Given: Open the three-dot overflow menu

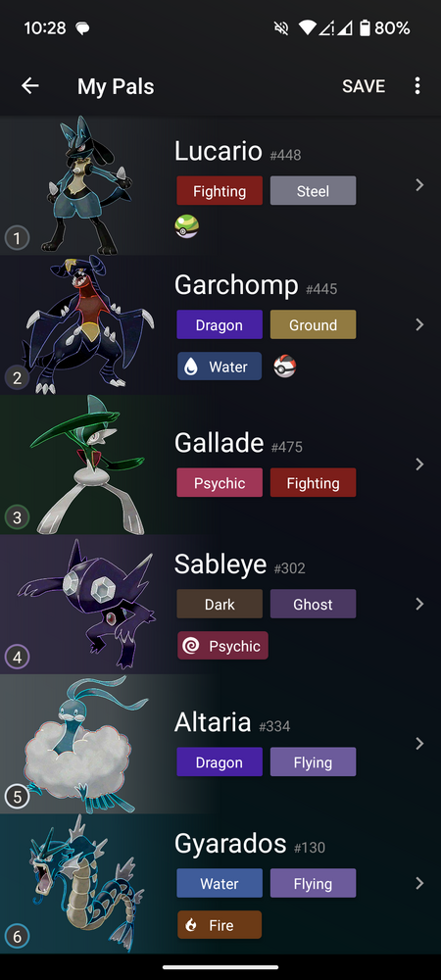Looking at the screenshot, I should [x=417, y=86].
